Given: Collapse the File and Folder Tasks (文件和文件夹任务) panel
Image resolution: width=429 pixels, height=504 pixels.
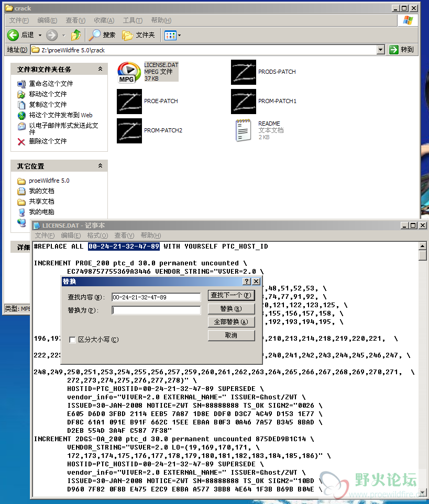Looking at the screenshot, I should (100, 69).
